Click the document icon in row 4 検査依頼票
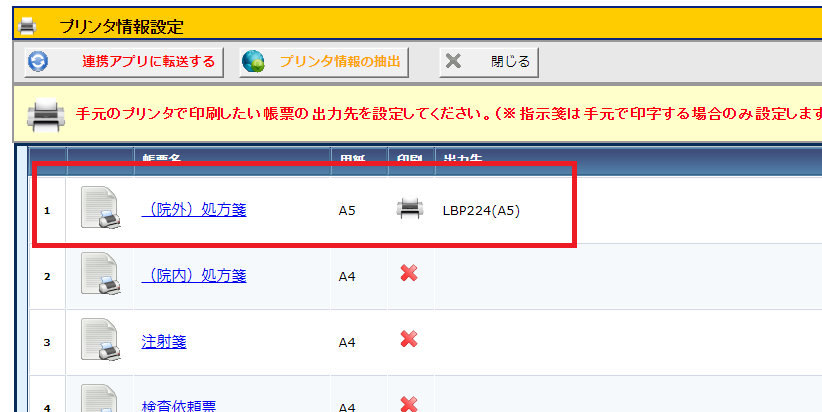The image size is (822, 412). pos(101,398)
